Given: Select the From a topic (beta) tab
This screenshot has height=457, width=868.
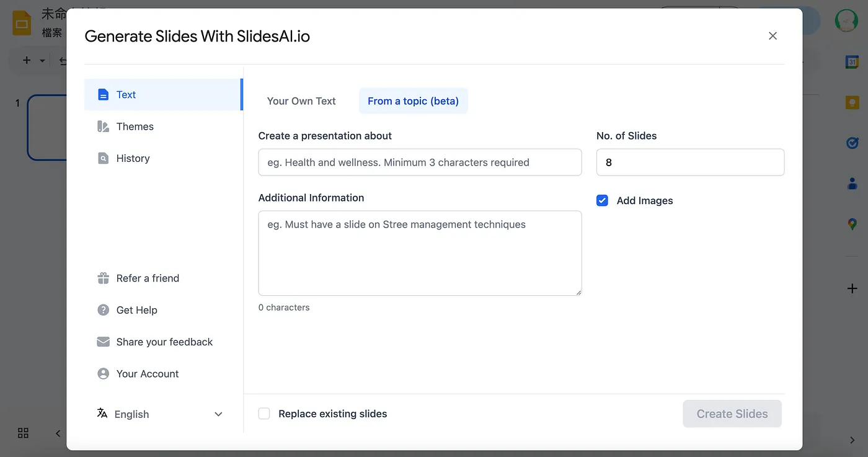Looking at the screenshot, I should coord(413,101).
